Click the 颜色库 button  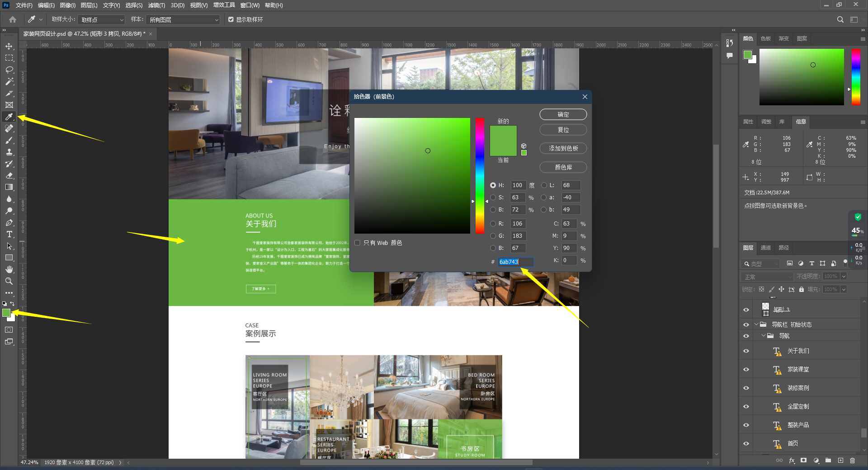pyautogui.click(x=563, y=167)
